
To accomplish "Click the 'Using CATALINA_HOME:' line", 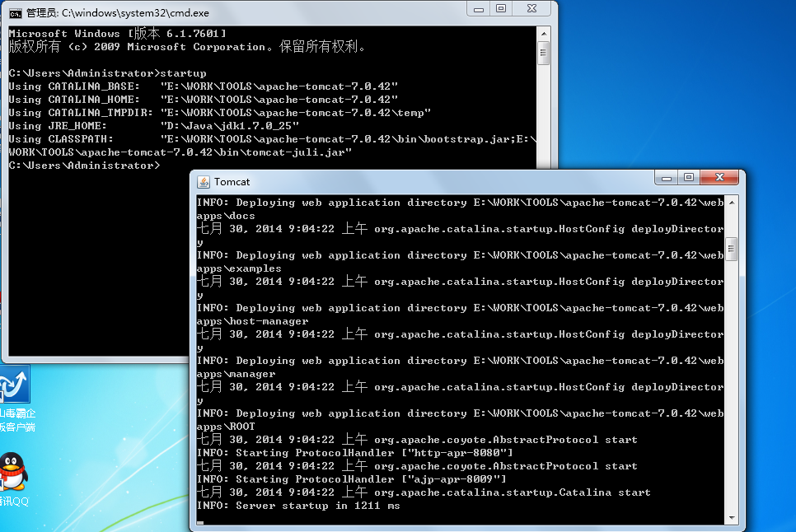I will pyautogui.click(x=203, y=100).
